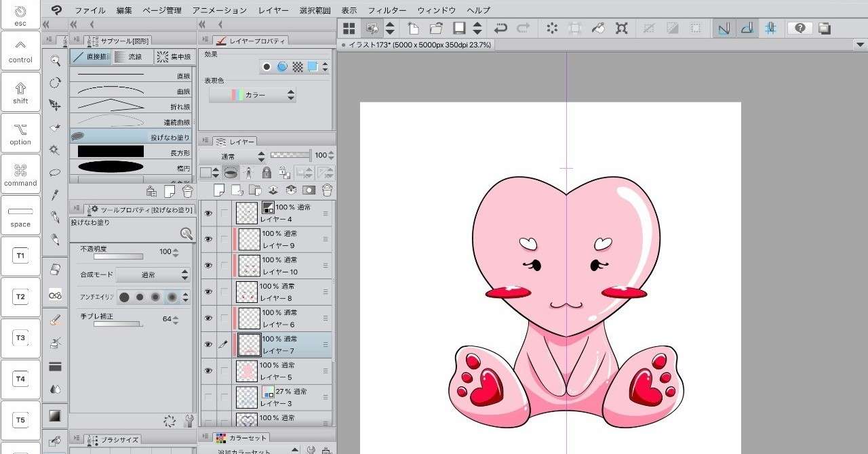Image resolution: width=868 pixels, height=454 pixels.
Task: Open the フィルター menu
Action: 387,10
